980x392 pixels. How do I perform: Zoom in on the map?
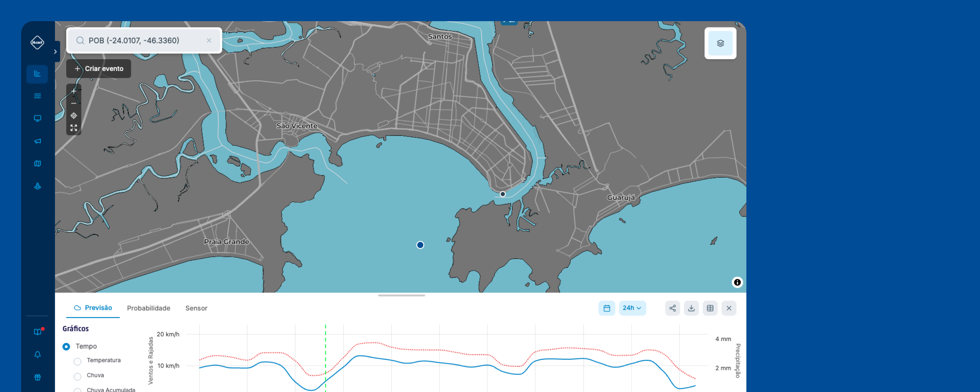[x=74, y=91]
